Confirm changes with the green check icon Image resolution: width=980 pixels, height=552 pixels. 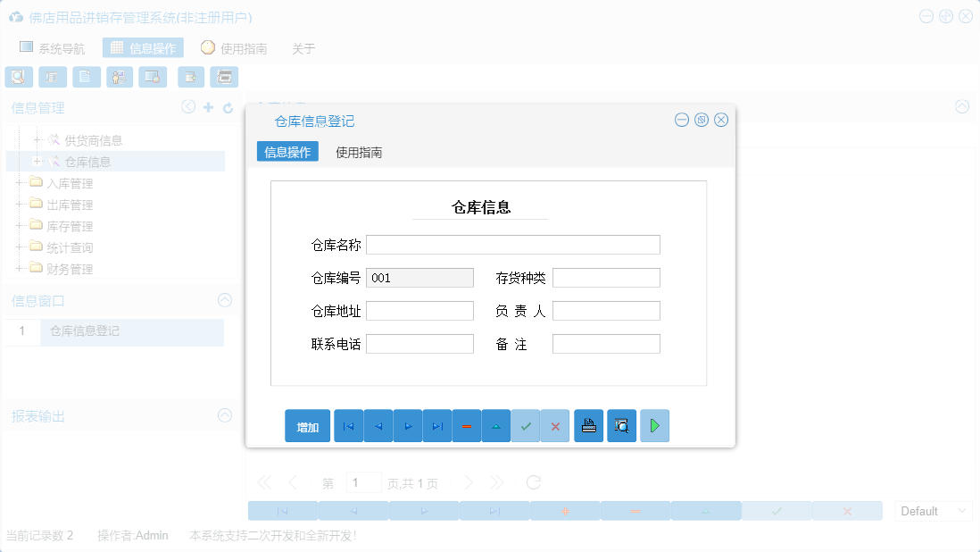526,426
